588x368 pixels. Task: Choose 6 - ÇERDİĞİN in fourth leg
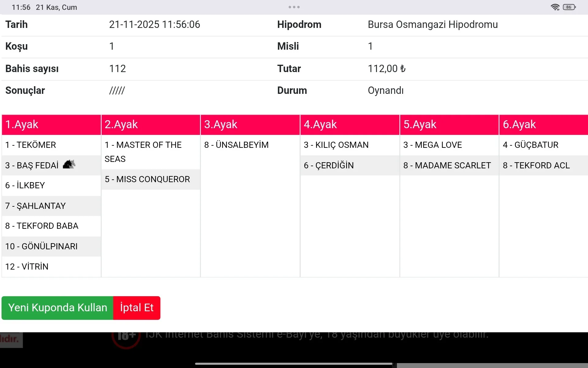(x=329, y=165)
